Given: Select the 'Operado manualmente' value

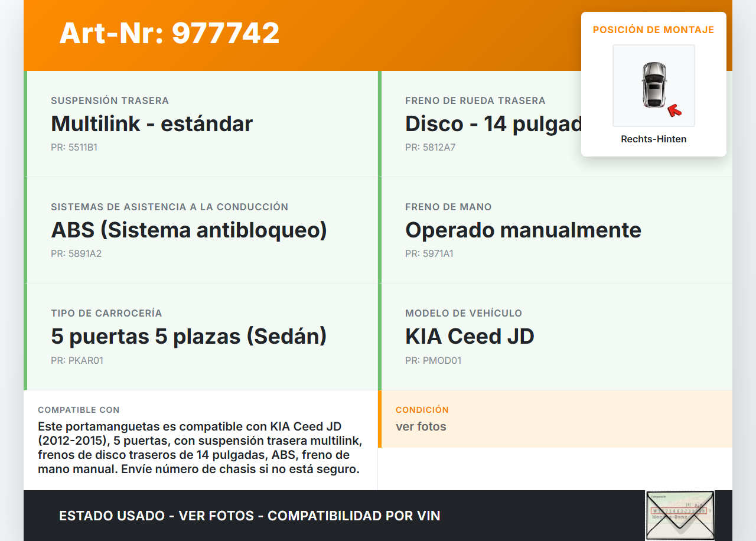Looking at the screenshot, I should click(523, 230).
